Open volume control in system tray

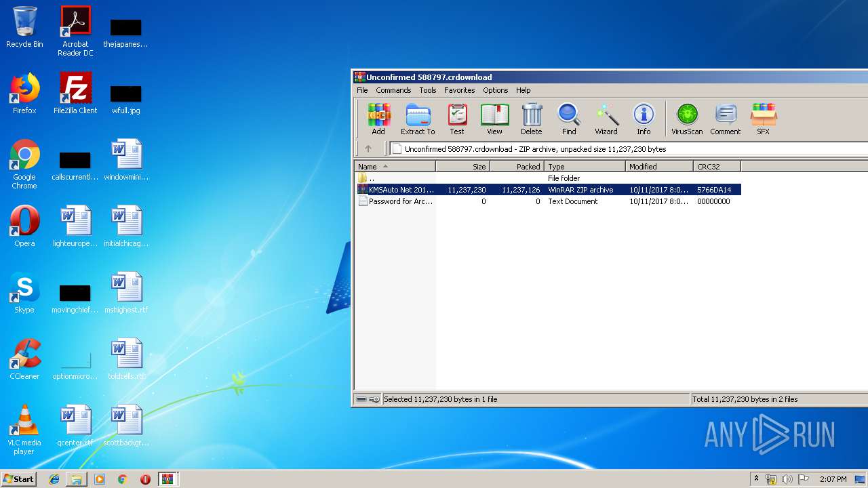tap(787, 479)
